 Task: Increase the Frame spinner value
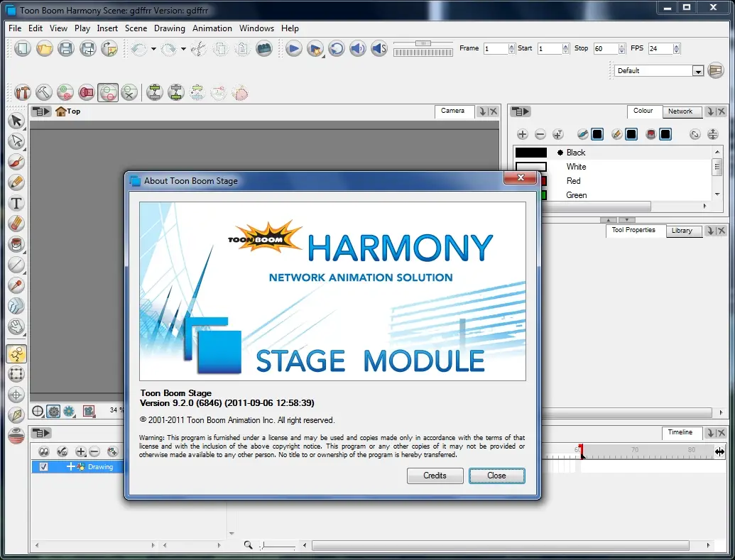tap(511, 46)
